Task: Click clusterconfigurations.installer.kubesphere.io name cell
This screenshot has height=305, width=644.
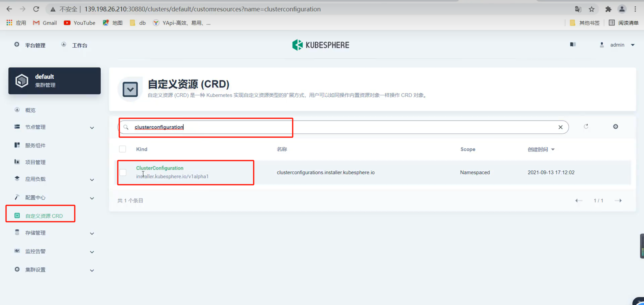Action: coord(326,172)
